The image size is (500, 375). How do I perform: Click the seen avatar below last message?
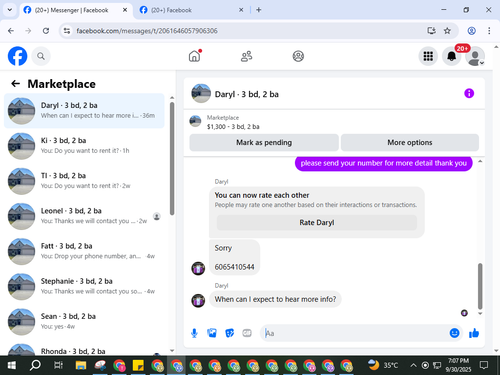(464, 313)
